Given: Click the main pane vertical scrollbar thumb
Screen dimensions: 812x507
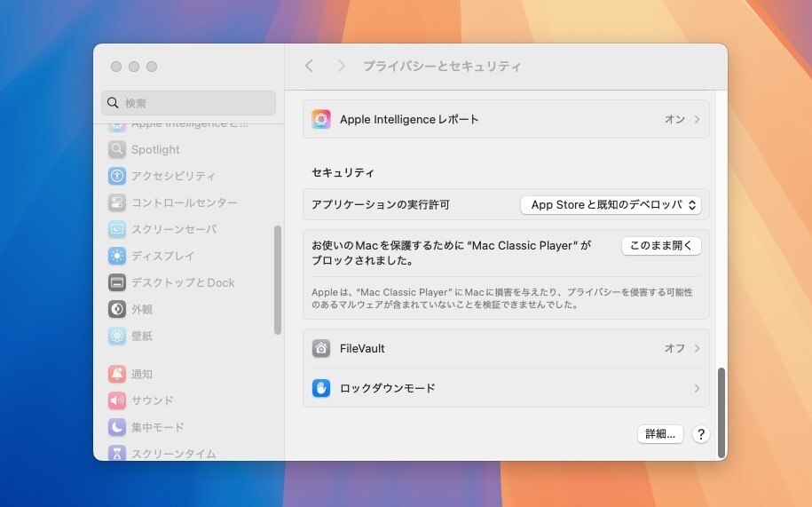Looking at the screenshot, I should coord(721,413).
